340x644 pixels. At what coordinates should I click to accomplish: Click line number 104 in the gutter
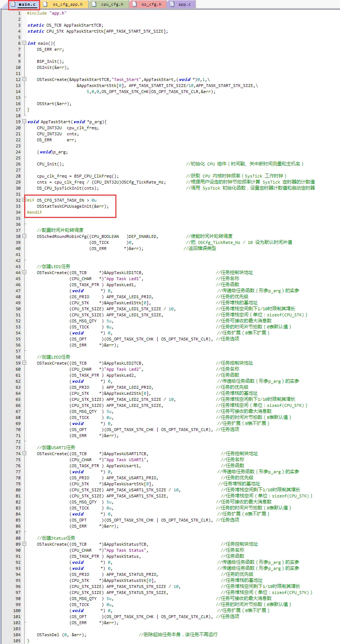pyautogui.click(x=17, y=635)
